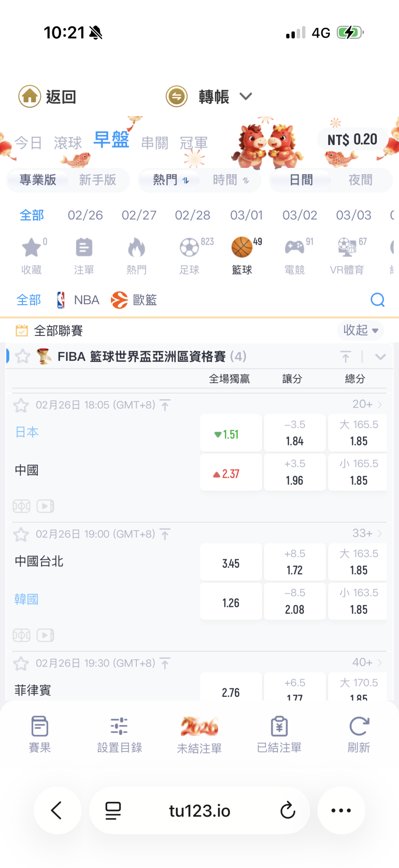
Task: Collapse all leagues with 收起
Action: (x=361, y=330)
